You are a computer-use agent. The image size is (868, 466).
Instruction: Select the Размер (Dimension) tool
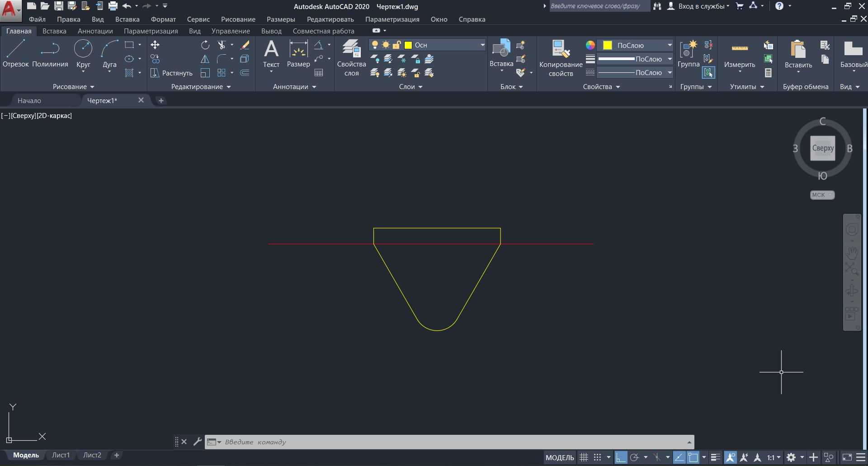tap(298, 53)
